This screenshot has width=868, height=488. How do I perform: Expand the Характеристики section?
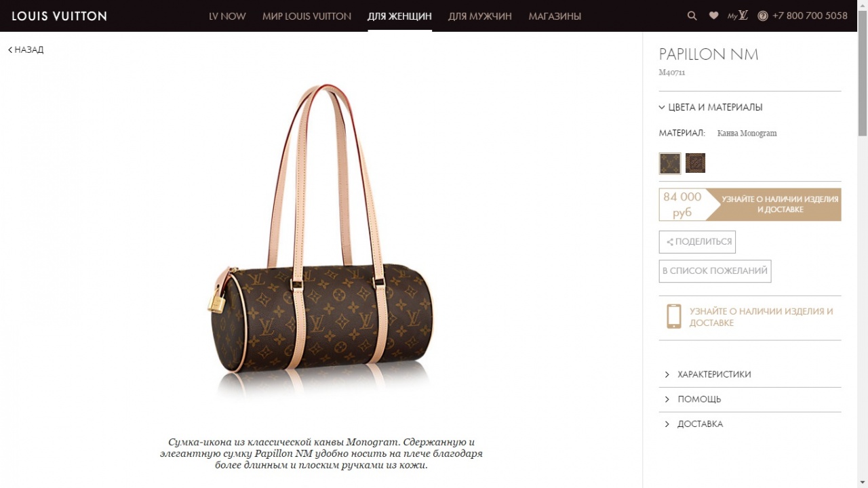coord(749,374)
